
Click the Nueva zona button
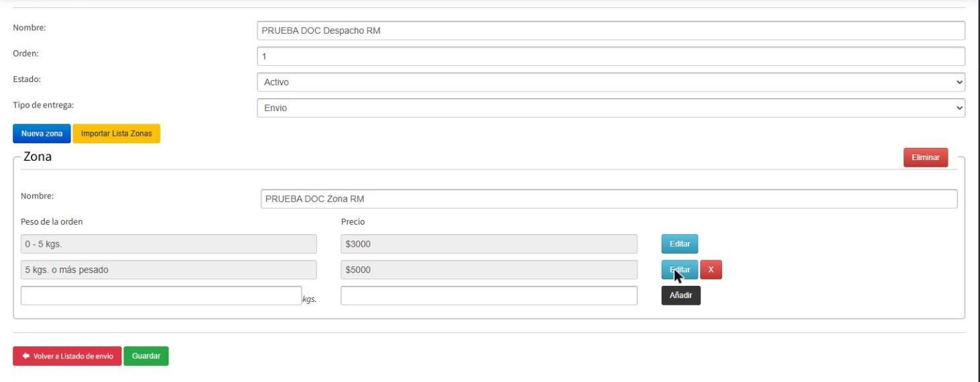[42, 134]
